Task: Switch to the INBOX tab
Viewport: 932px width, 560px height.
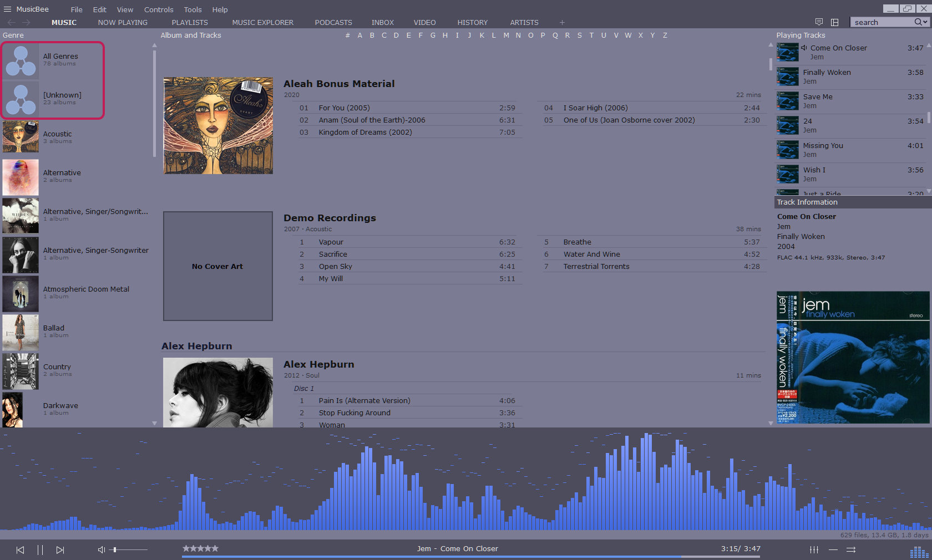Action: (383, 22)
